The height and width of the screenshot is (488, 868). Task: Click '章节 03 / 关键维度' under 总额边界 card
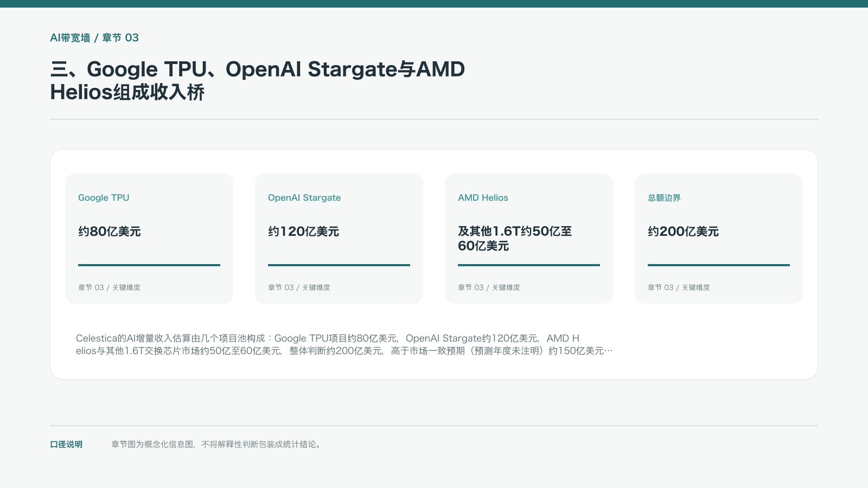679,287
